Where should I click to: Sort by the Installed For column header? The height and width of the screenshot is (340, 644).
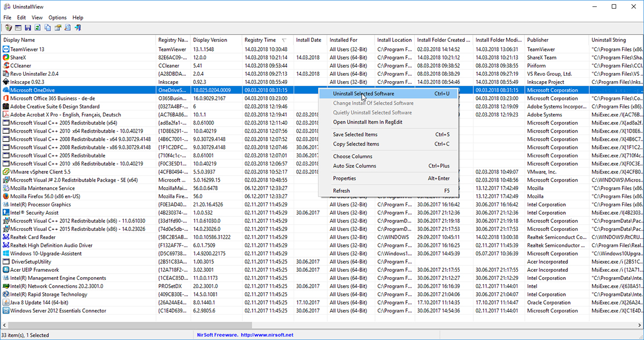(x=351, y=40)
